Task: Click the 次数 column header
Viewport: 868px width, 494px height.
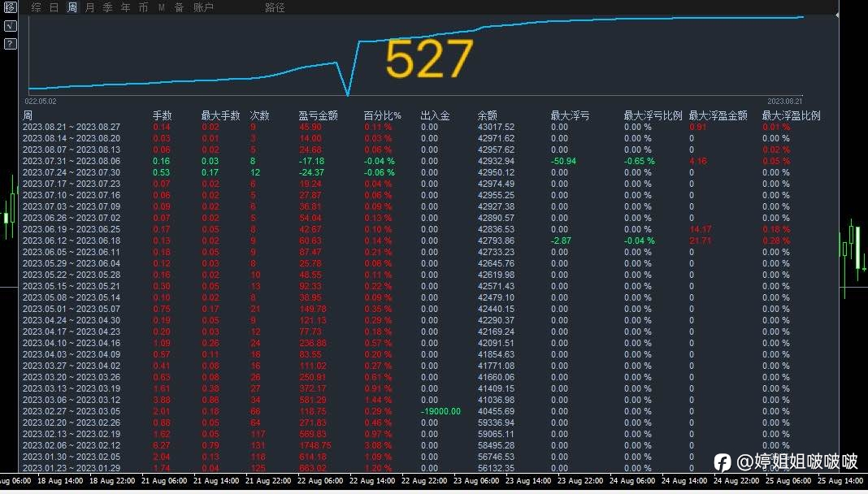Action: coord(259,115)
